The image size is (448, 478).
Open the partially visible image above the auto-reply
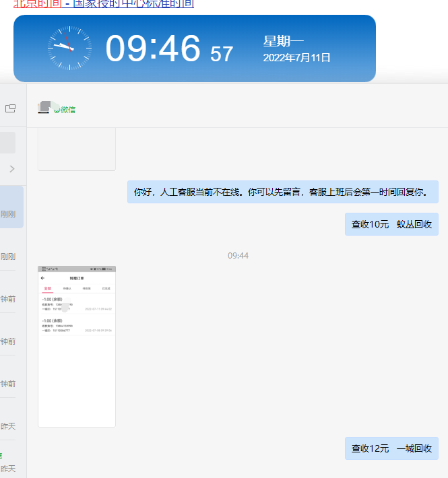click(76, 149)
